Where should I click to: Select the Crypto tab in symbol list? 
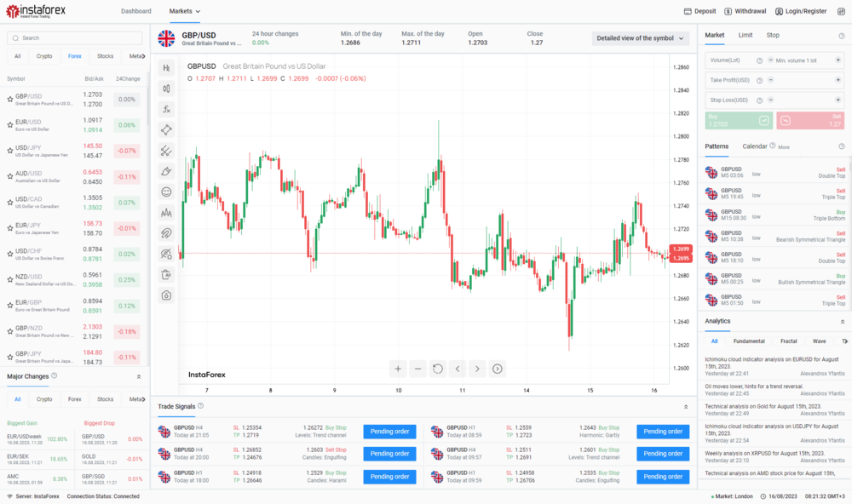[44, 56]
